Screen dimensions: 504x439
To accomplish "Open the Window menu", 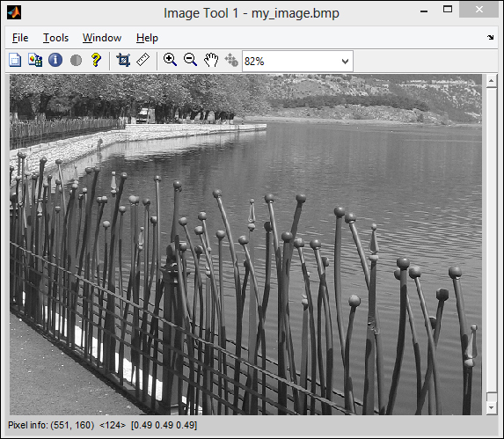I will click(102, 38).
